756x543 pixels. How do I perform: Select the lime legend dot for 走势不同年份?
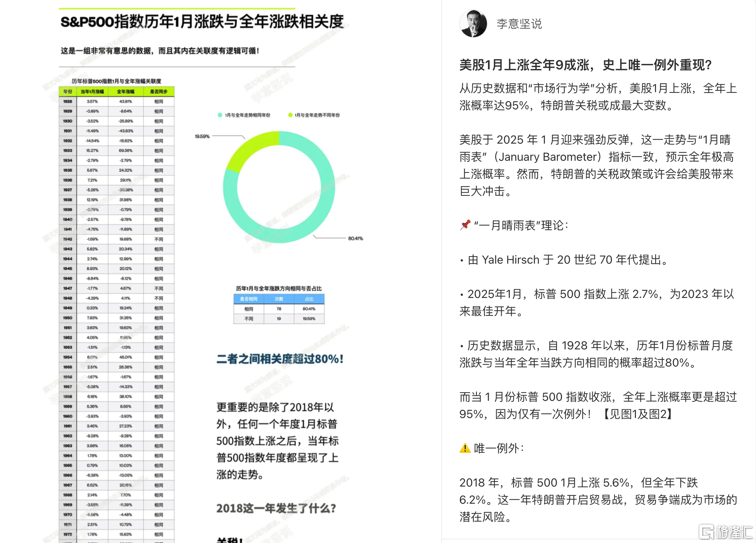click(290, 115)
